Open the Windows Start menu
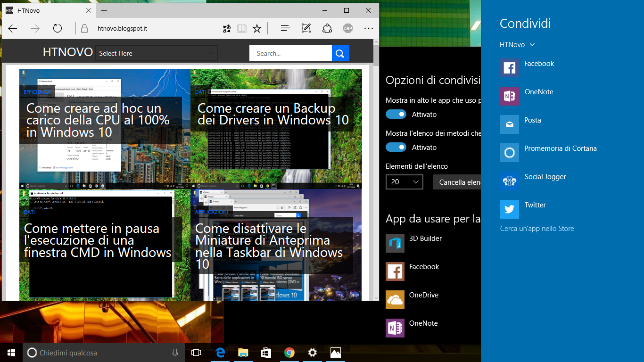 (x=11, y=353)
